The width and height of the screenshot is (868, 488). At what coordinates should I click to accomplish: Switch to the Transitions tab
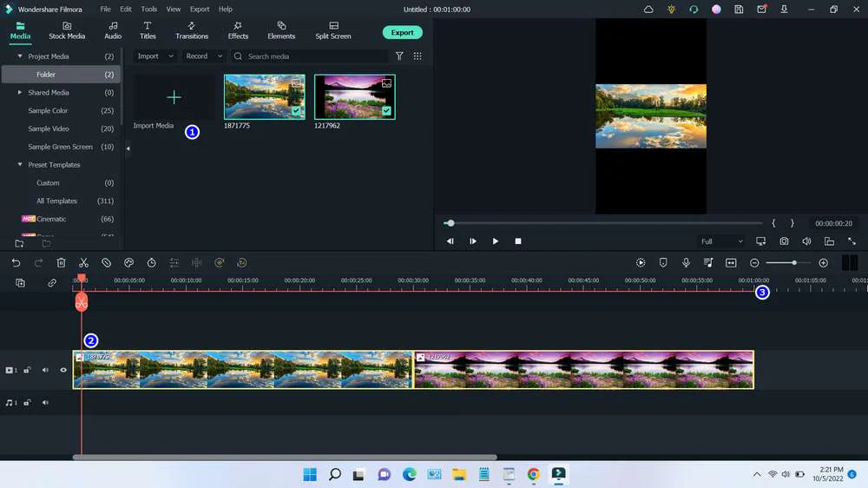click(x=192, y=30)
